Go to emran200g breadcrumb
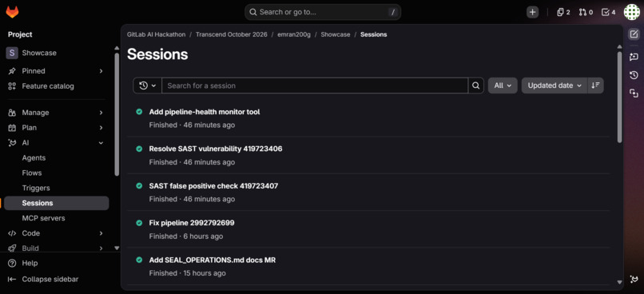The height and width of the screenshot is (294, 644). click(x=294, y=34)
